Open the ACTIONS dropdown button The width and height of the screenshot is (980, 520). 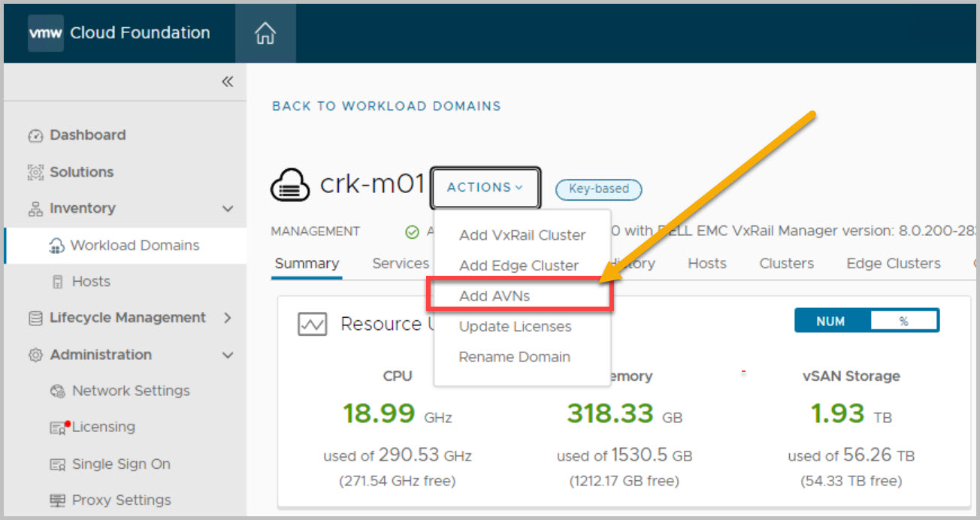click(485, 188)
